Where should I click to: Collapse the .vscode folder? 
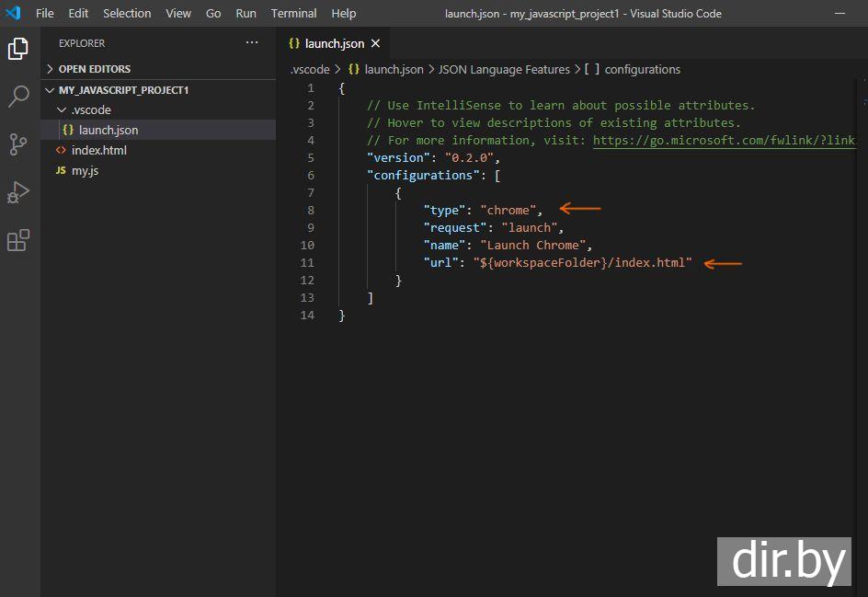pos(91,110)
